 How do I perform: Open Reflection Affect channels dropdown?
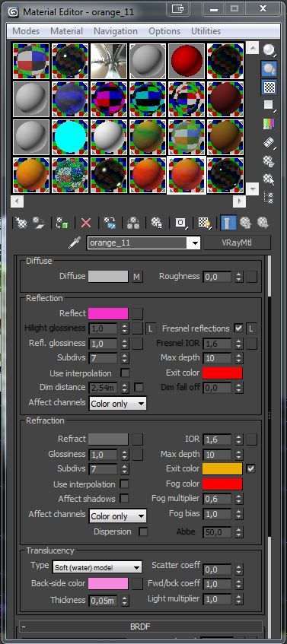point(117,403)
